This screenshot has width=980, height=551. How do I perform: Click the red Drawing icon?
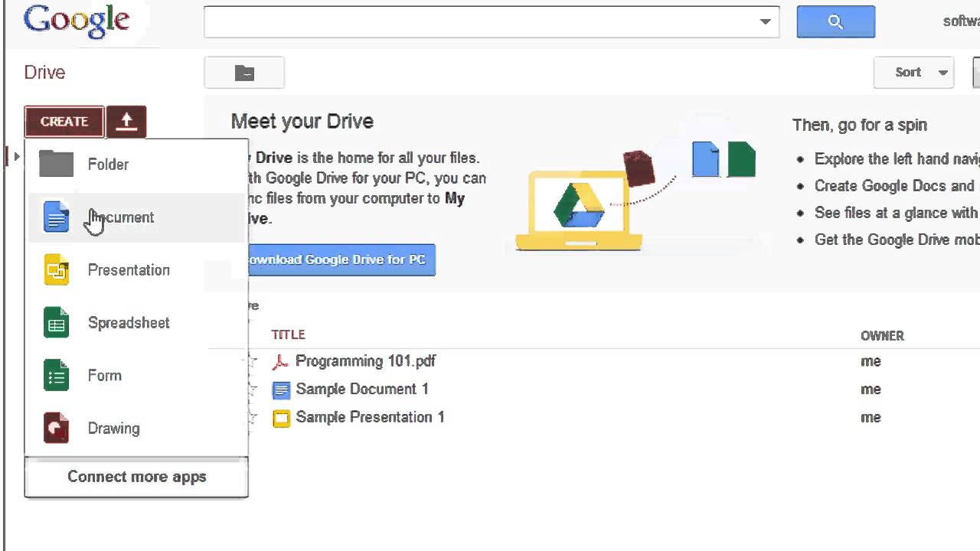click(x=57, y=429)
